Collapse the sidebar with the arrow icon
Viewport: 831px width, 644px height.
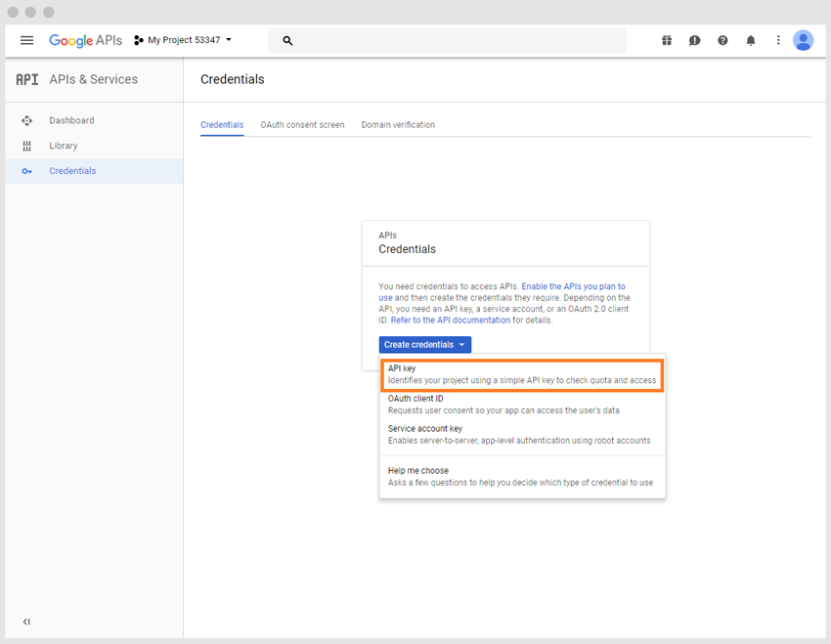[26, 622]
